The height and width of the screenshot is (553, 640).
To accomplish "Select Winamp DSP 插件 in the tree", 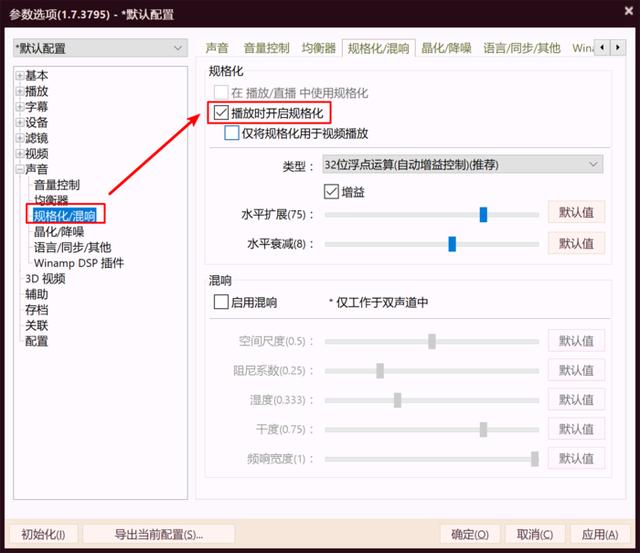I will point(78,263).
